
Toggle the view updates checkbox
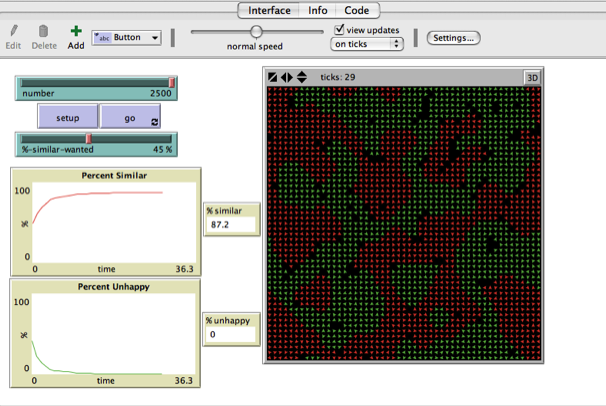340,30
